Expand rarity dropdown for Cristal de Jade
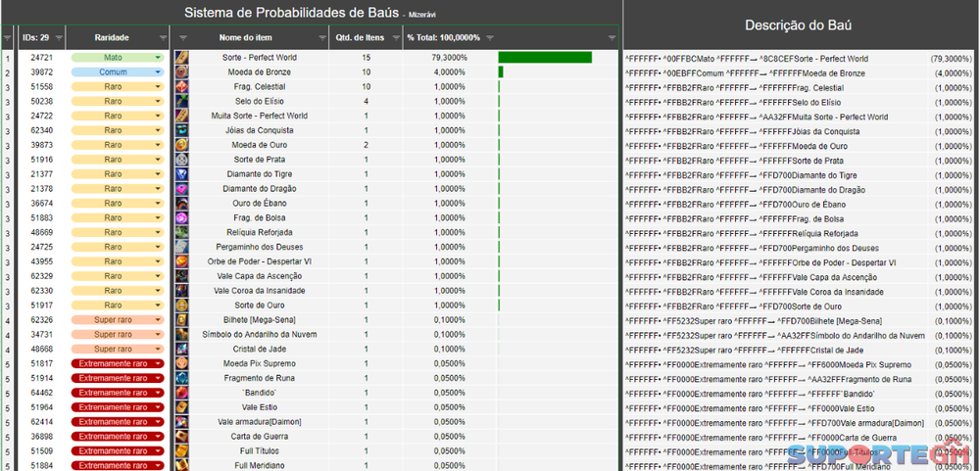 [x=158, y=349]
